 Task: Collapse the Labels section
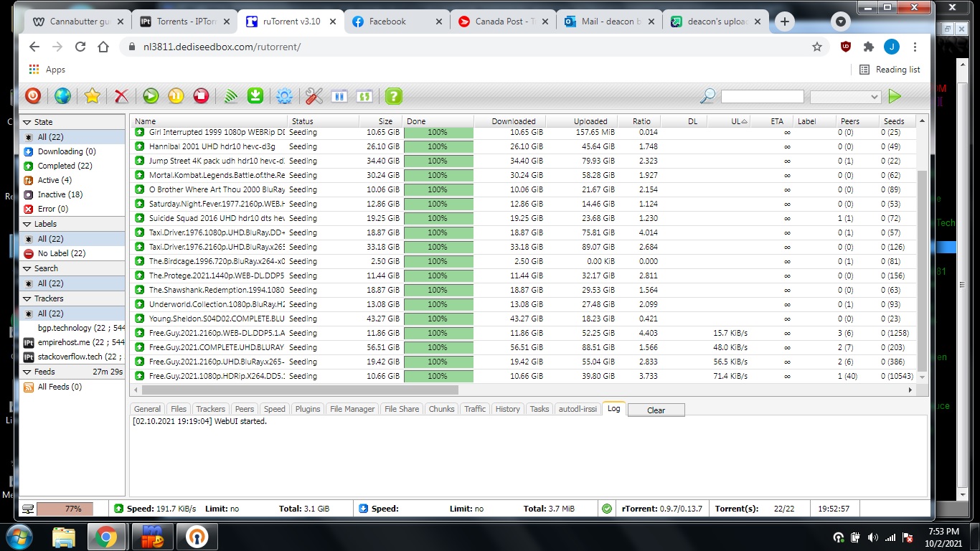[27, 224]
